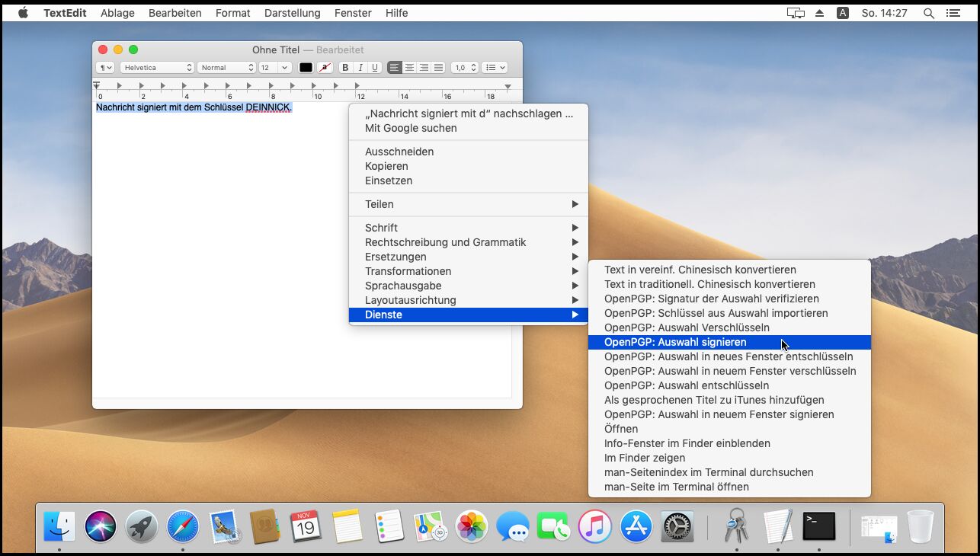Open Safari from the Dock
The width and height of the screenshot is (980, 556).
[x=182, y=526]
